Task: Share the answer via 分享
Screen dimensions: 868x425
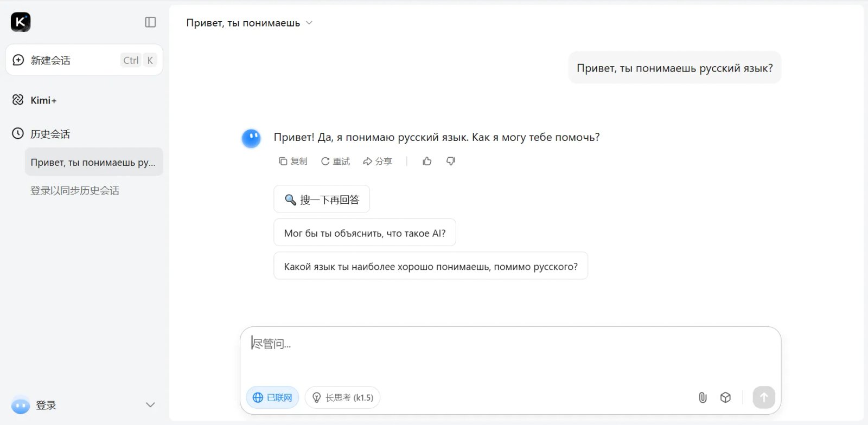Action: click(378, 161)
